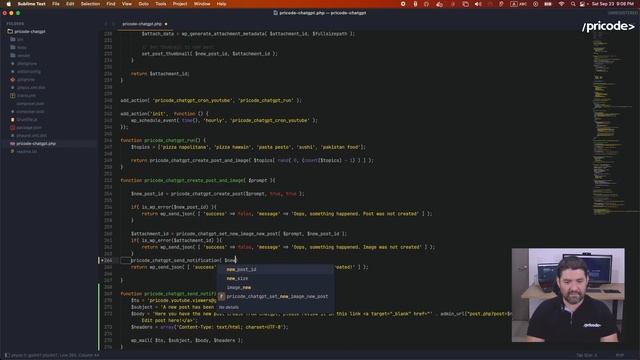
Task: Select pricode-chatgpt.php in the sidebar
Action: pyautogui.click(x=36, y=144)
